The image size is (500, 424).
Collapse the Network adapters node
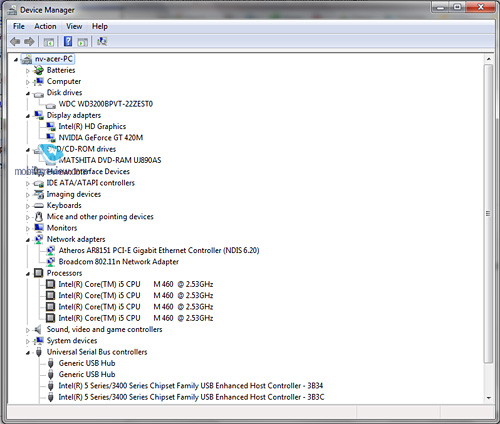point(28,240)
